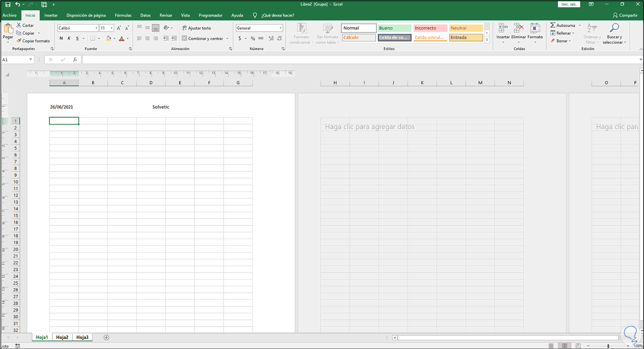The height and width of the screenshot is (349, 644).
Task: Expand the Name Box dropdown arrow
Action: (31, 60)
